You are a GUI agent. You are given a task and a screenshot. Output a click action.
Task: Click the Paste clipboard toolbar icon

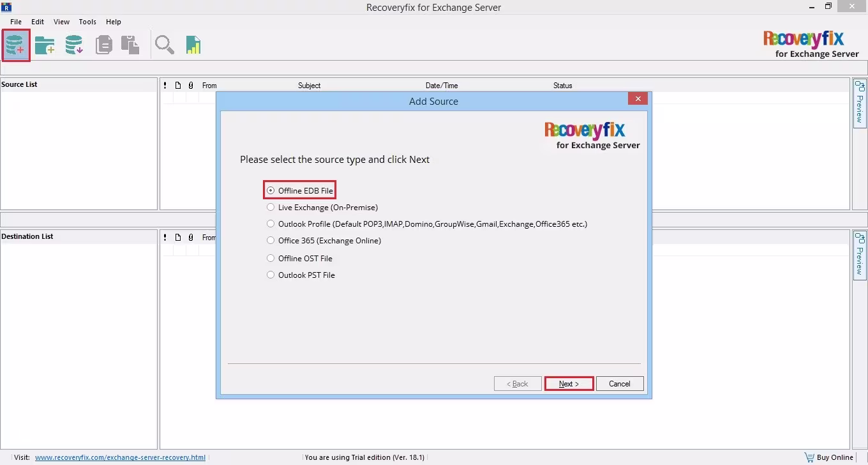click(x=130, y=45)
